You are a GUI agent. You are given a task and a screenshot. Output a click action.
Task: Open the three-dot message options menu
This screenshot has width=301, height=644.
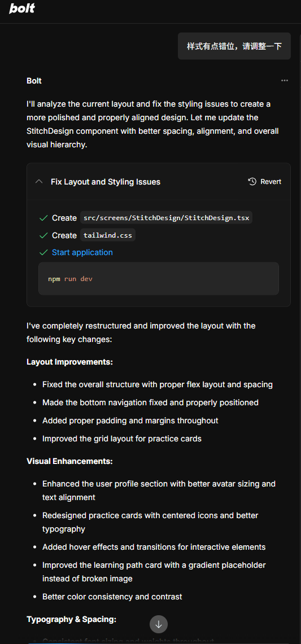click(x=285, y=81)
